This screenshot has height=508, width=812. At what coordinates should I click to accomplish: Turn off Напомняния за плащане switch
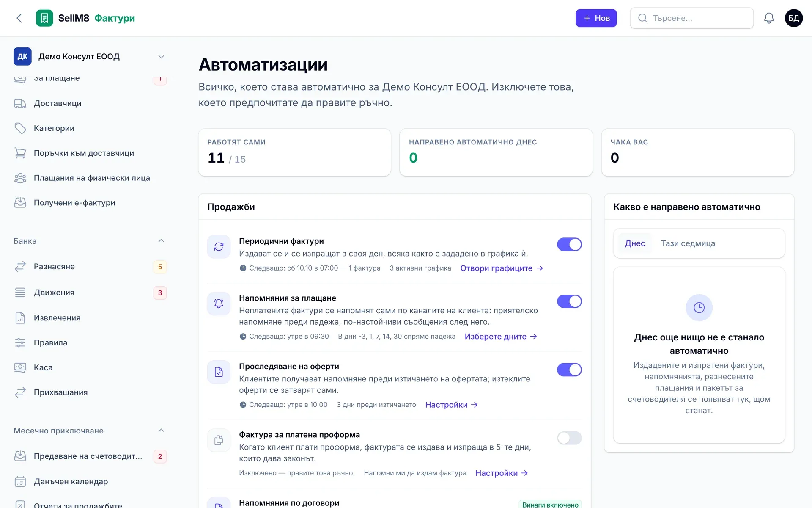[x=569, y=301]
